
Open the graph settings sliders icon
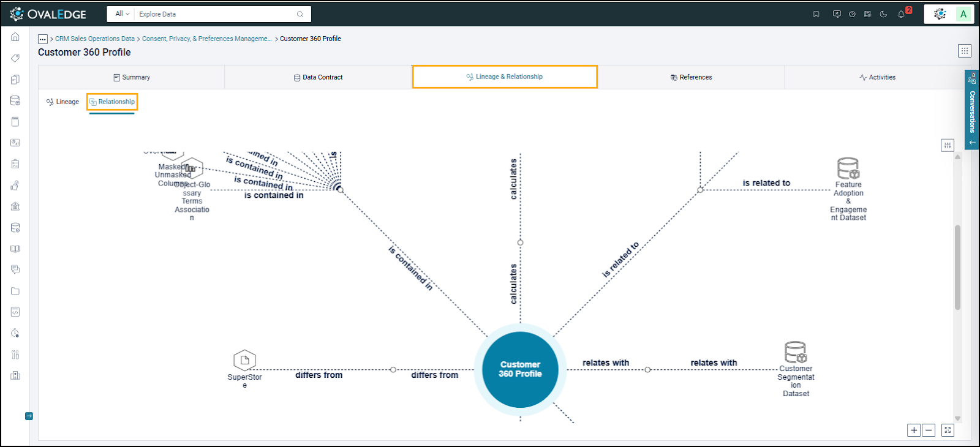[948, 145]
